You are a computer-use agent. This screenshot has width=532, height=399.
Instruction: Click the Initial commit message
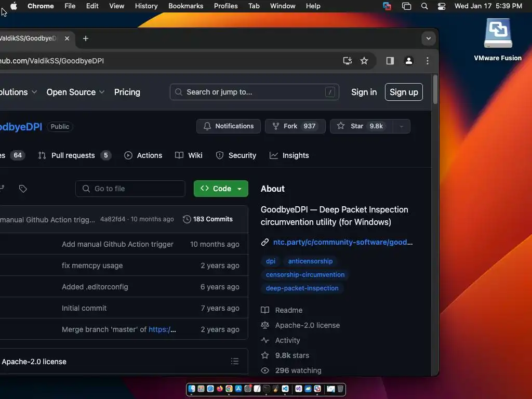click(x=84, y=308)
